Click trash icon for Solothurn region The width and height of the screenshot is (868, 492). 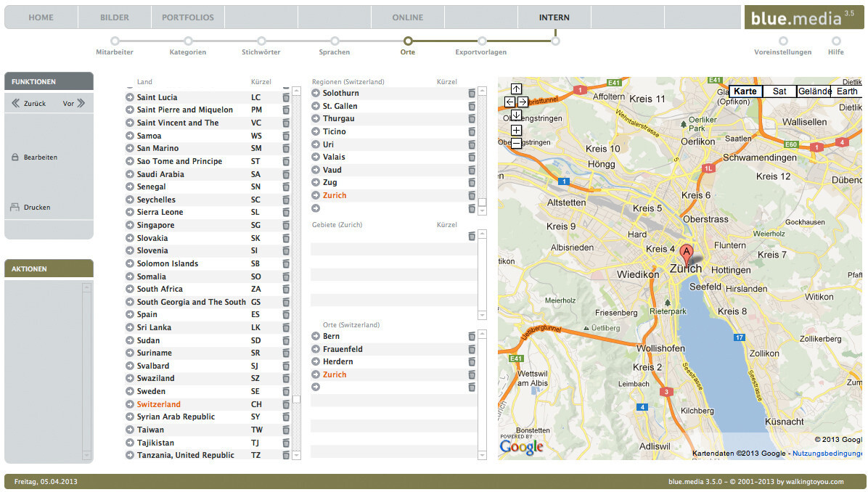click(472, 93)
